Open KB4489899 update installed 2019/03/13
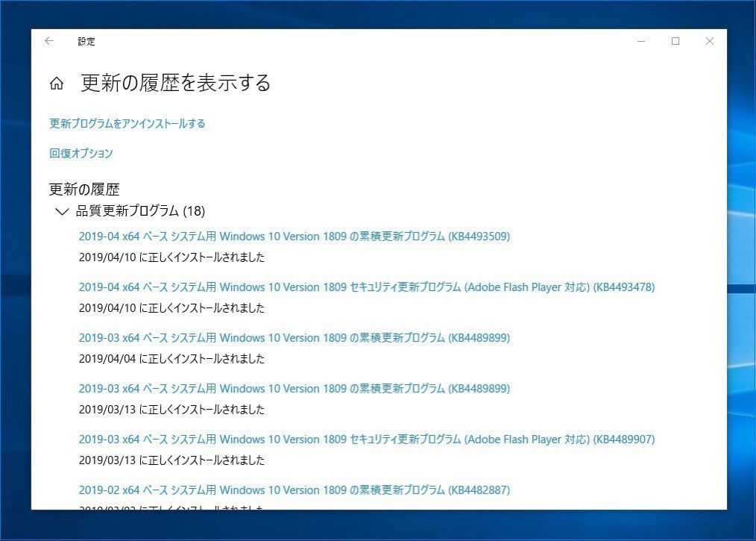Image resolution: width=756 pixels, height=541 pixels. pyautogui.click(x=294, y=389)
